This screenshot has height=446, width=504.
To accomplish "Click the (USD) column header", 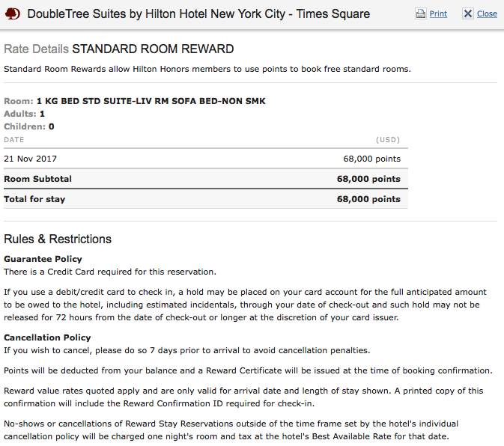I will [x=388, y=140].
